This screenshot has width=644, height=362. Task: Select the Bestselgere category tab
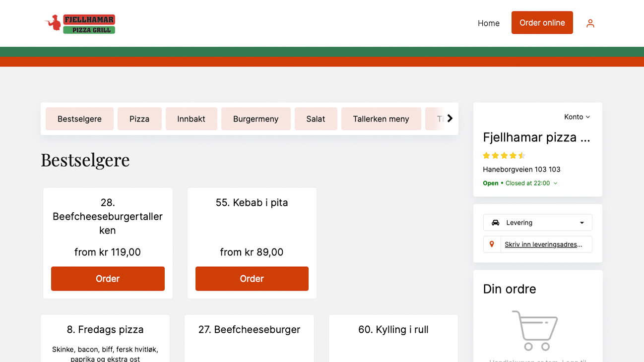[79, 119]
